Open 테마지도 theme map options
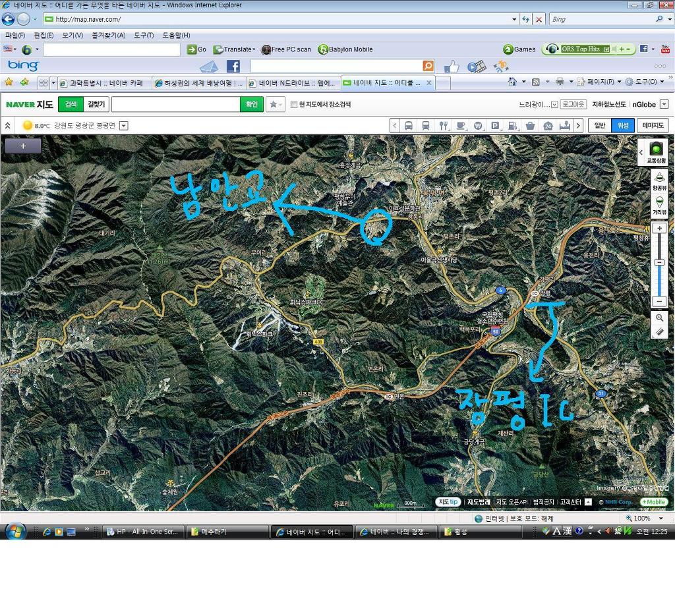This screenshot has width=675, height=616. click(653, 126)
